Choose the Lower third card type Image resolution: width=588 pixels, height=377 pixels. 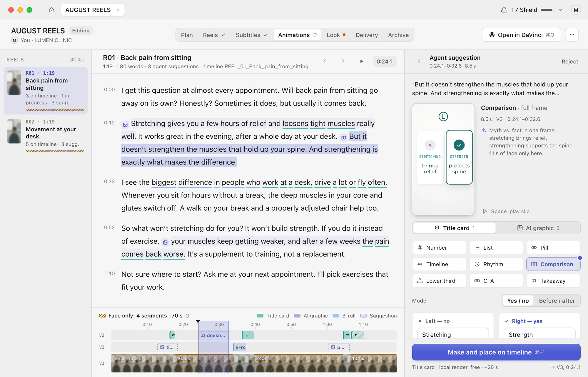[x=439, y=281]
